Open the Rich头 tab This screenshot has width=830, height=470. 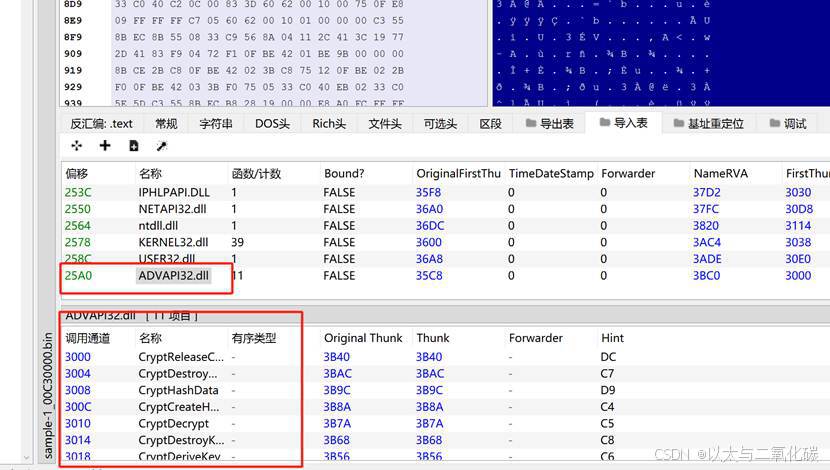coord(329,123)
